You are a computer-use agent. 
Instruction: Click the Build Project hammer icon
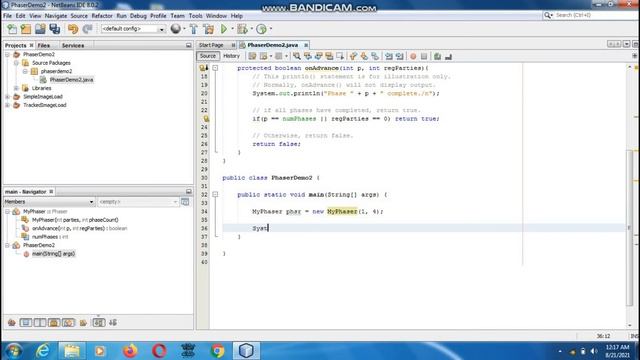pyautogui.click(x=194, y=29)
